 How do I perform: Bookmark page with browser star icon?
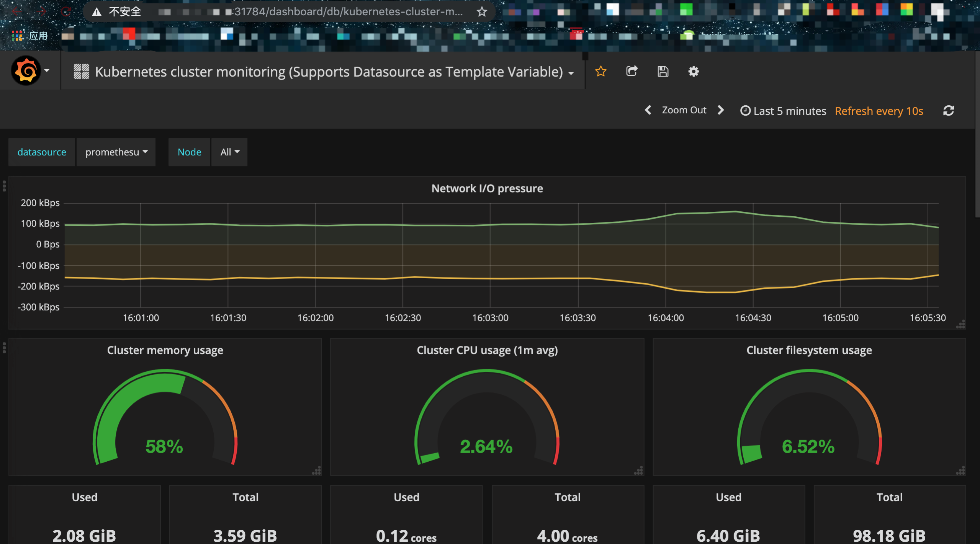tap(482, 12)
